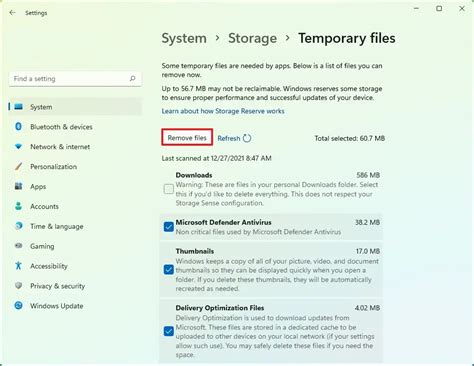The image size is (474, 366).
Task: Open Gaming settings
Action: click(x=75, y=246)
